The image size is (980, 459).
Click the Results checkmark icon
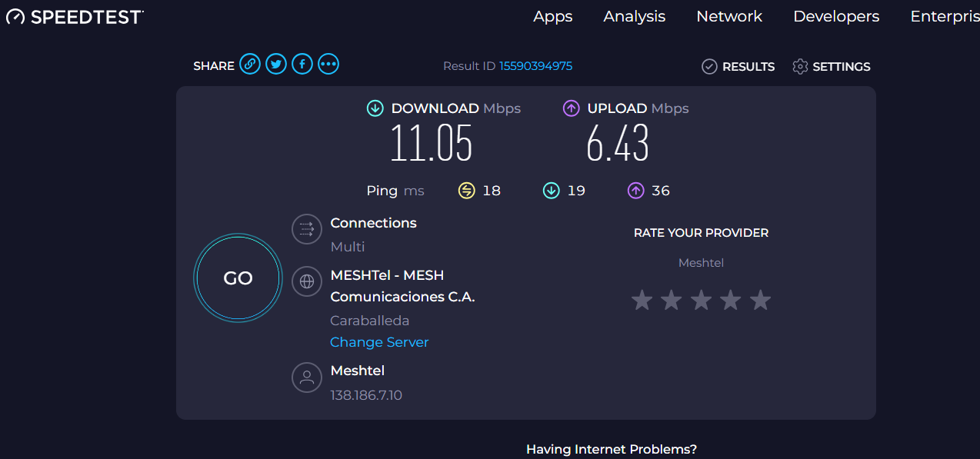[x=709, y=67]
